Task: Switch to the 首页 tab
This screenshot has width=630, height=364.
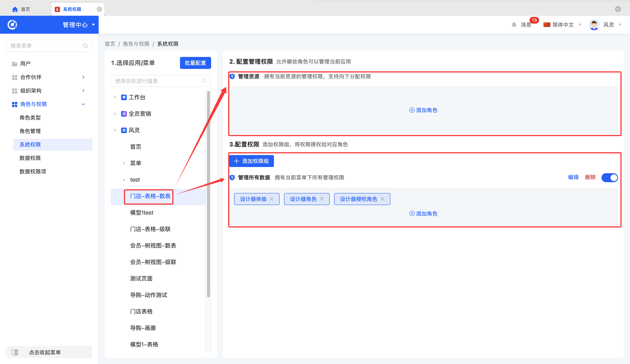Action: point(25,9)
